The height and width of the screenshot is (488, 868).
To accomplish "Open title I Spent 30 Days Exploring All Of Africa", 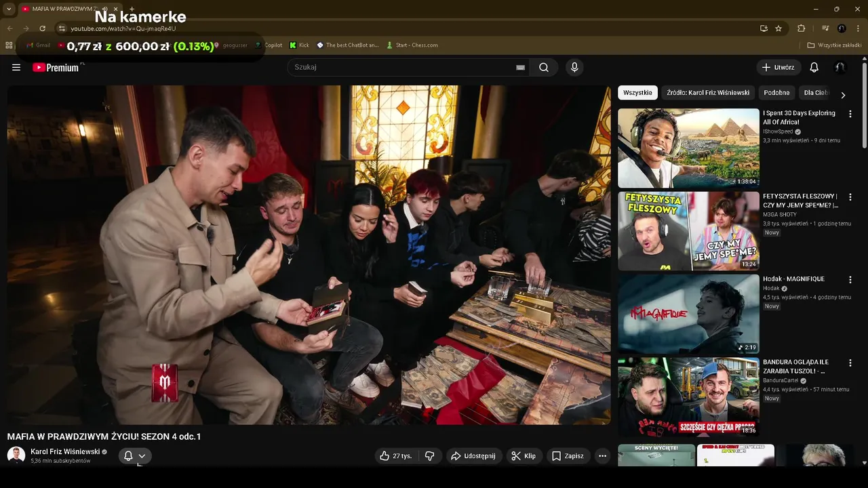I will [800, 118].
